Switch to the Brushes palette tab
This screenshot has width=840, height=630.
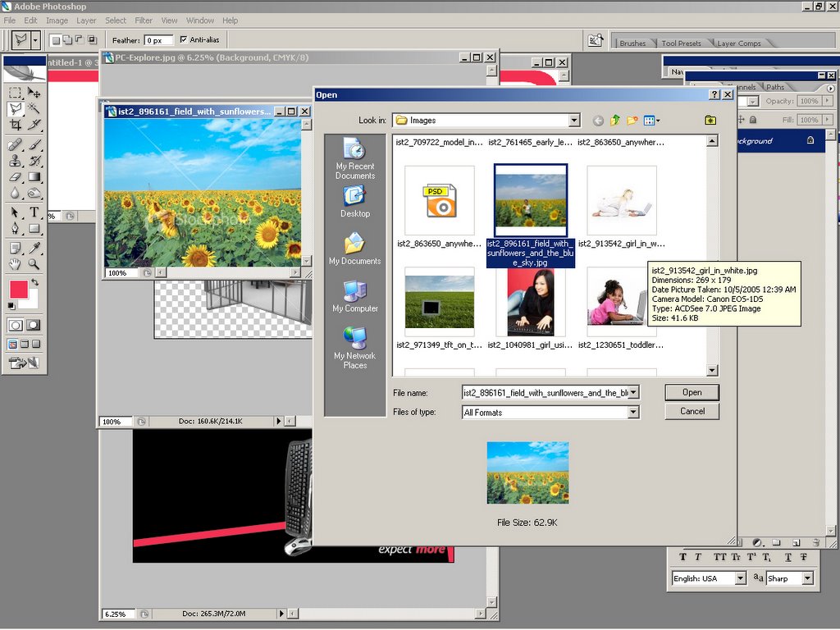click(x=632, y=43)
